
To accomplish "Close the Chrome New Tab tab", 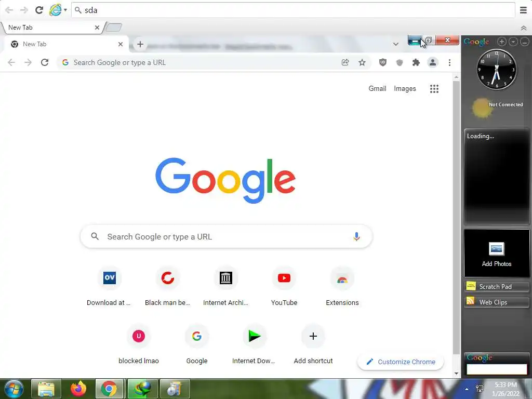I will (121, 44).
